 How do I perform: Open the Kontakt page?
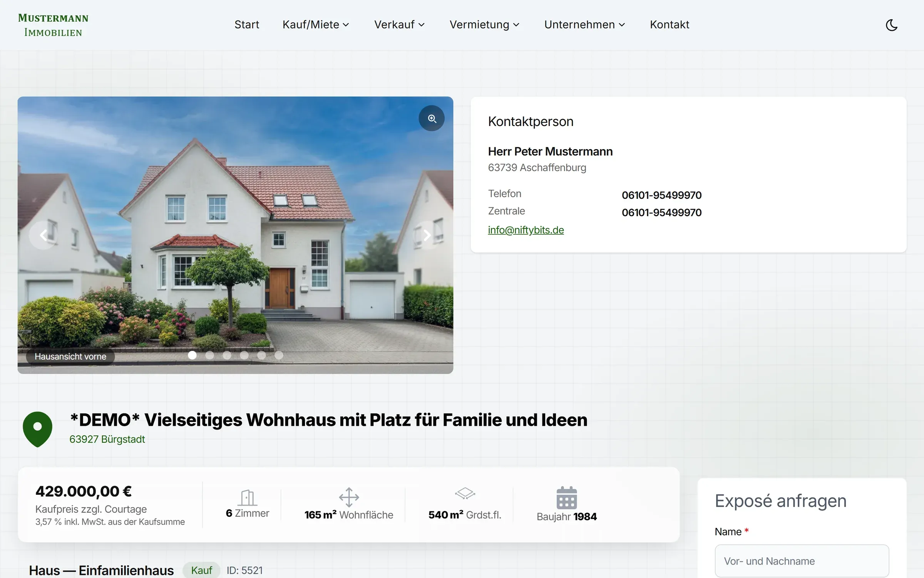(670, 25)
